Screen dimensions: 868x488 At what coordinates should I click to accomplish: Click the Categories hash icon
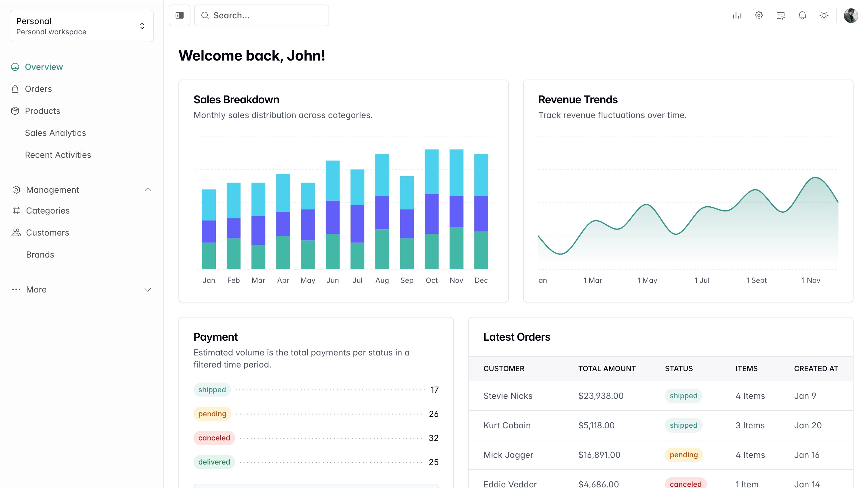[16, 211]
